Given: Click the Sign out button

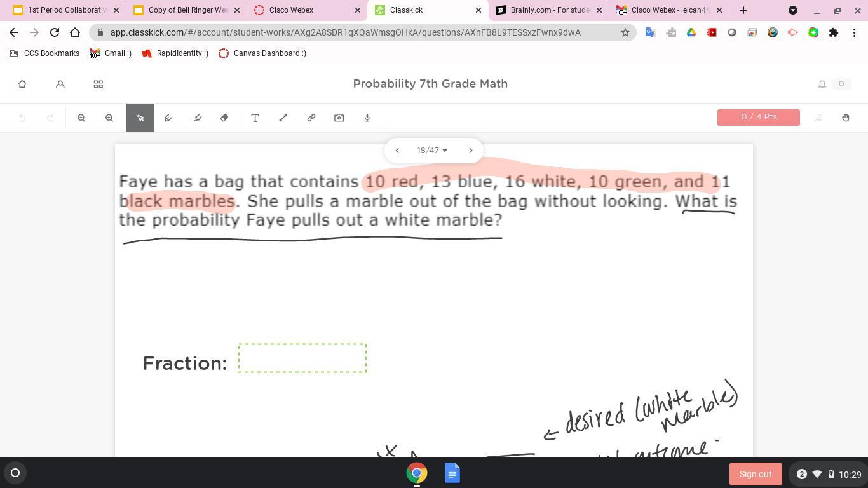Looking at the screenshot, I should point(755,474).
